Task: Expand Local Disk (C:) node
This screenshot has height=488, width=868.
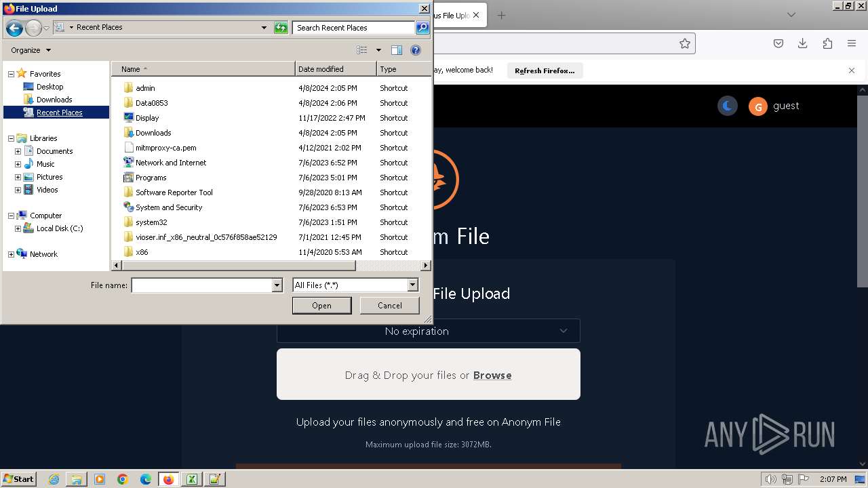Action: [18, 228]
